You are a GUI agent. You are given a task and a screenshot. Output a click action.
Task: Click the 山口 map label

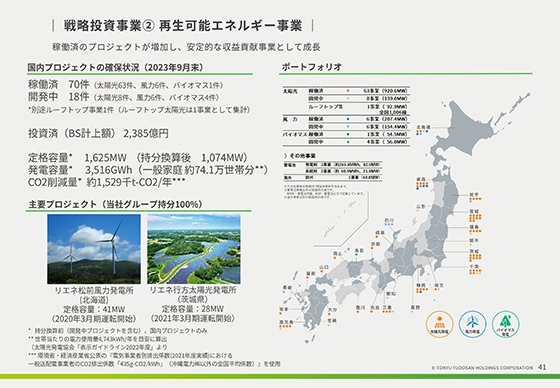click(324, 267)
